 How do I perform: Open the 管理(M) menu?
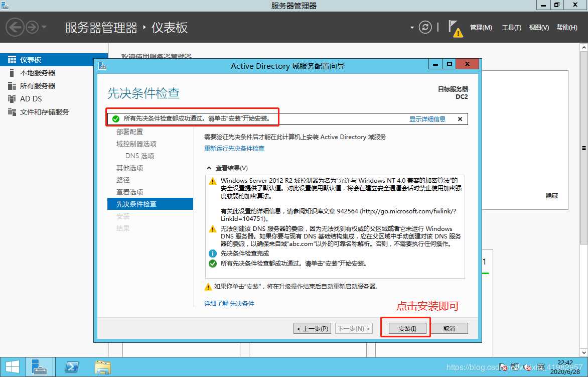[481, 28]
